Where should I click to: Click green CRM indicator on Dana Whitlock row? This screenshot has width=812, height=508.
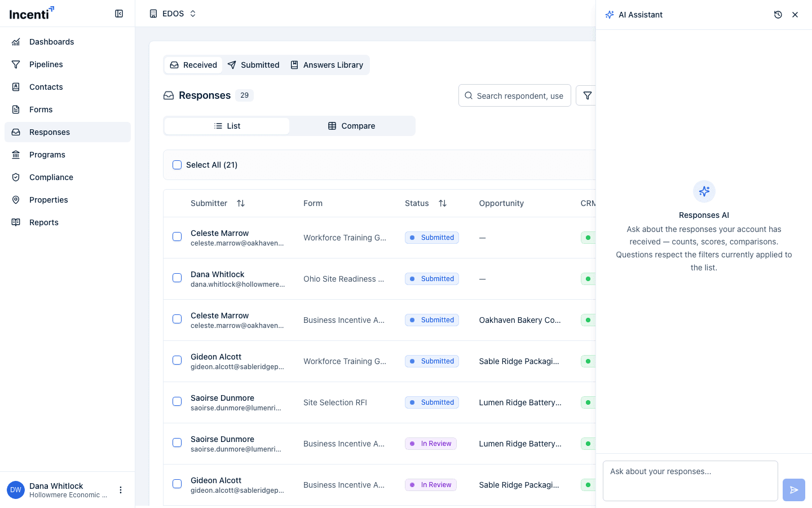pos(588,279)
